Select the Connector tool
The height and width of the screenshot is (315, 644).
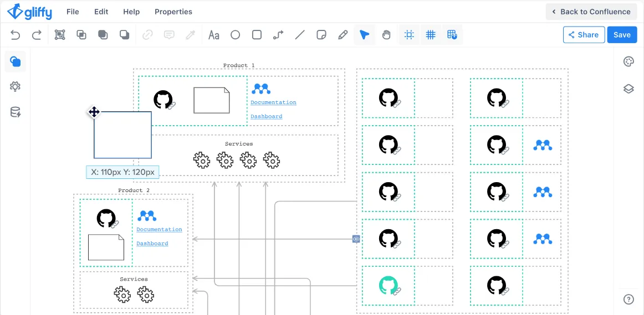click(x=278, y=35)
